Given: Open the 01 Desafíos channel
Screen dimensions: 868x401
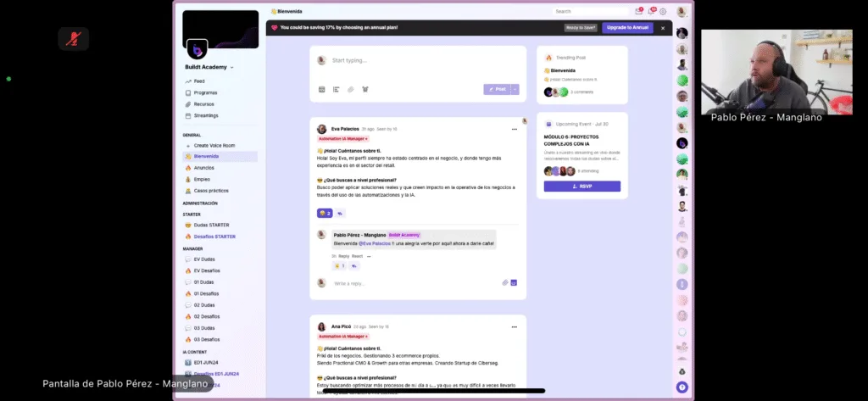Looking at the screenshot, I should click(206, 293).
